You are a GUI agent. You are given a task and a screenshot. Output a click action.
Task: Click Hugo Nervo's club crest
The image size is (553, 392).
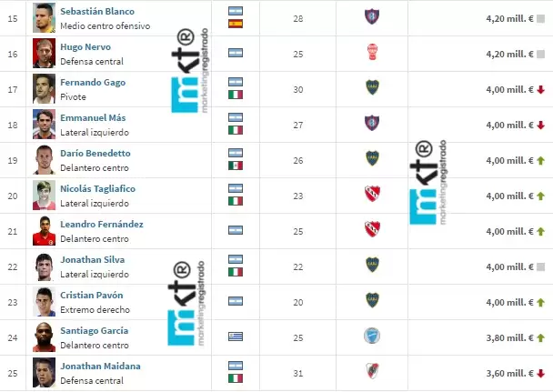371,53
